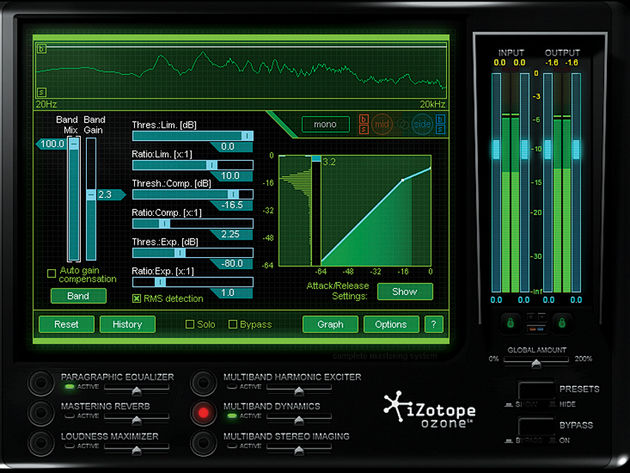Toggle Mastering Reverb ACTIVE indicator
Viewport: 630px width, 473px height.
(70, 416)
